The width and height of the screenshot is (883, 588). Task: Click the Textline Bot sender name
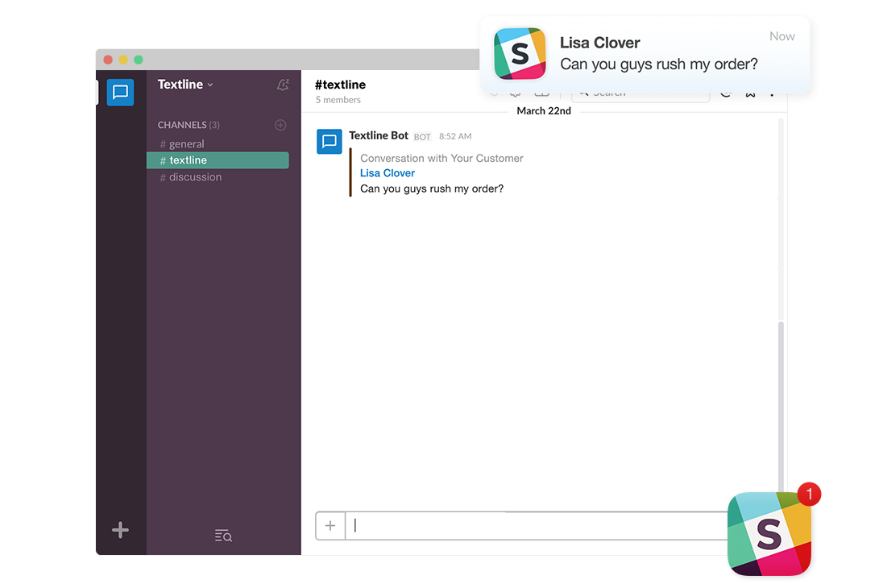pyautogui.click(x=379, y=136)
